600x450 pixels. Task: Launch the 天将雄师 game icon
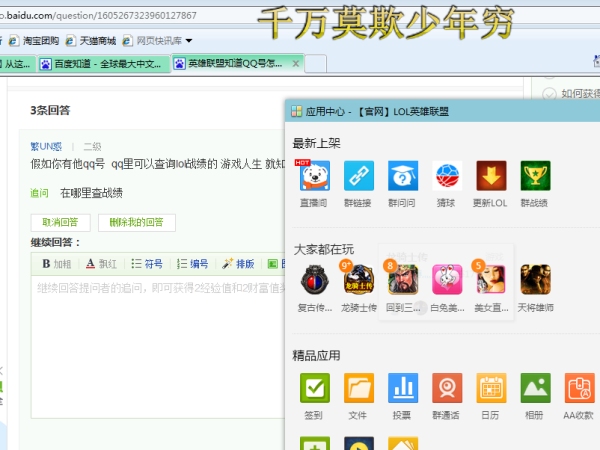pos(535,280)
